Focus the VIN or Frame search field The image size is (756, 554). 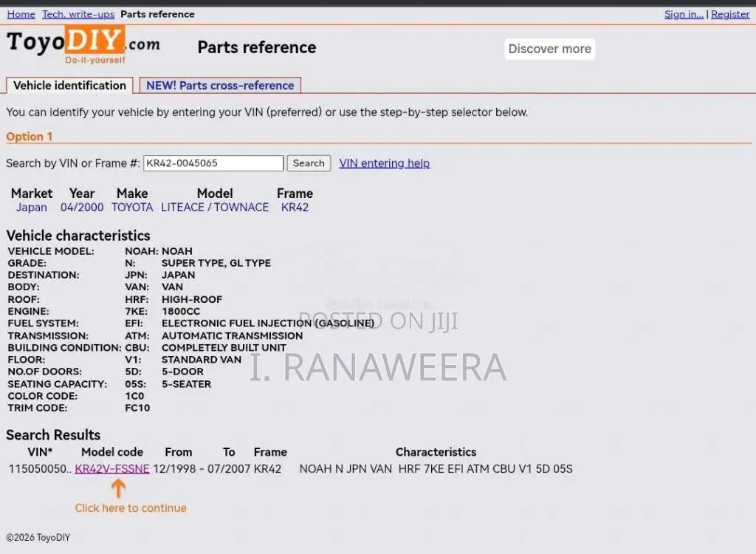pyautogui.click(x=213, y=163)
